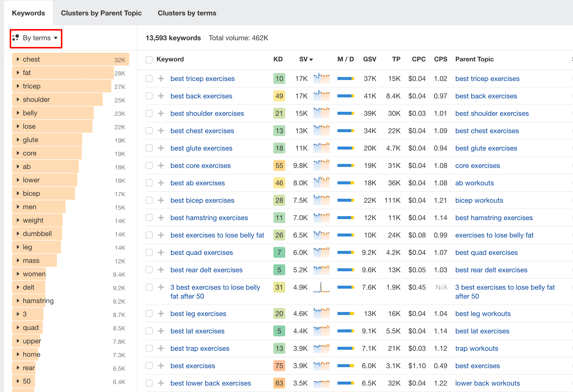The image size is (573, 392).
Task: Click the cluster dots icon in By terms
Action: (x=16, y=38)
